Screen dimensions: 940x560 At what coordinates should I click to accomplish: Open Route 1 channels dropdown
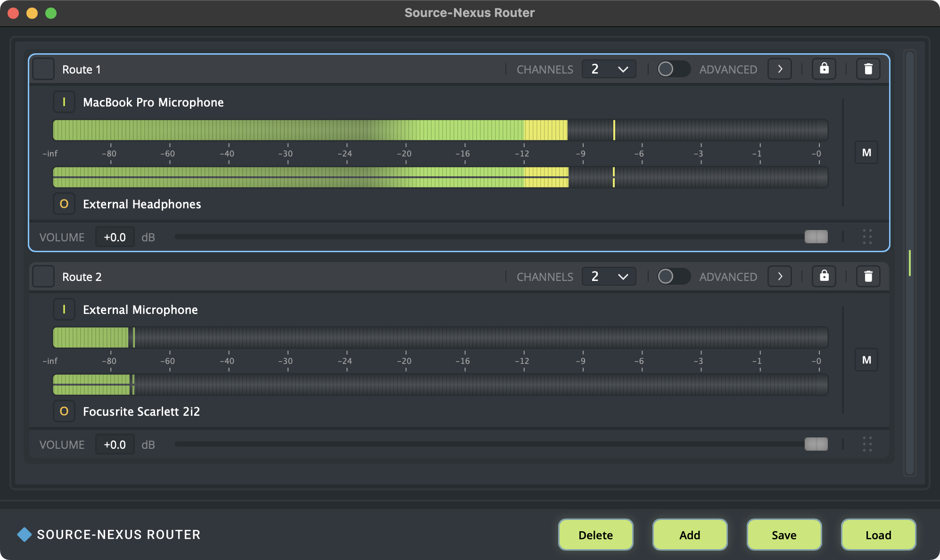coord(609,69)
